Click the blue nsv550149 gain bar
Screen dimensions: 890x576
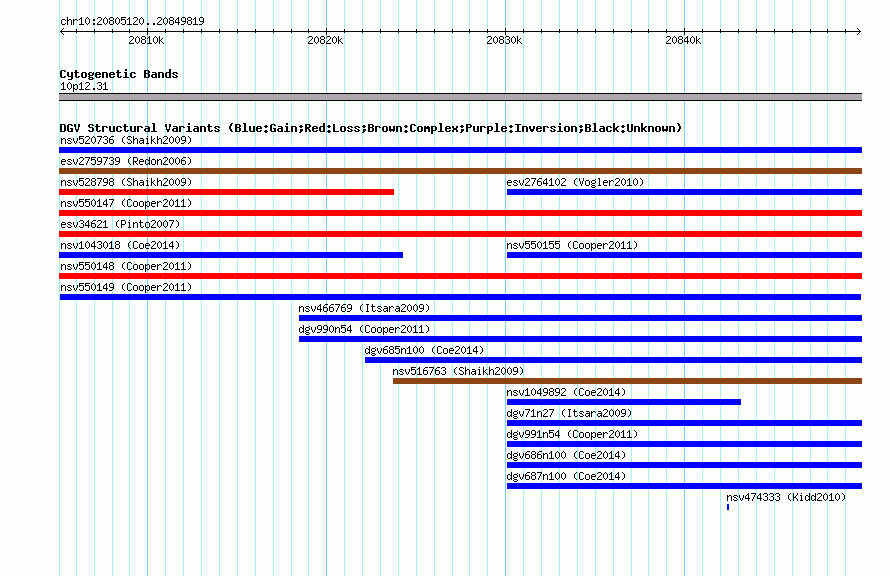coord(460,297)
